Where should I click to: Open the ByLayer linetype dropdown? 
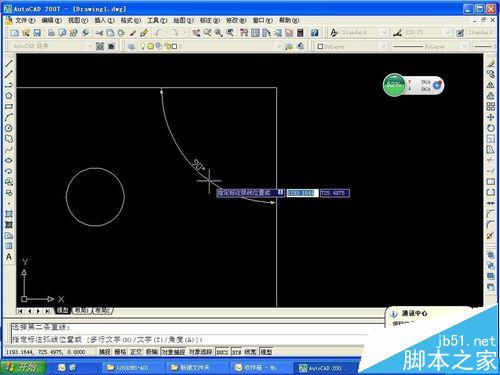click(464, 46)
